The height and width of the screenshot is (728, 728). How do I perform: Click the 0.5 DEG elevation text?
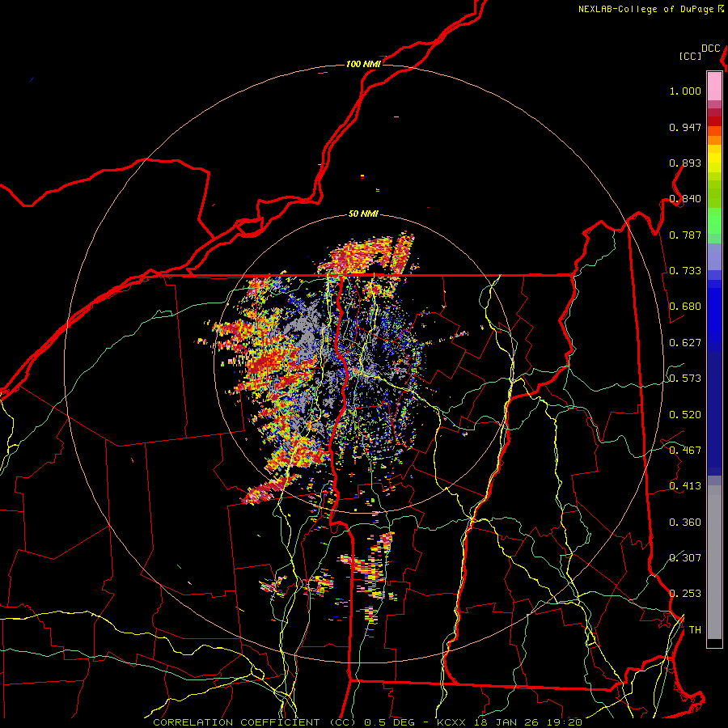pos(390,722)
